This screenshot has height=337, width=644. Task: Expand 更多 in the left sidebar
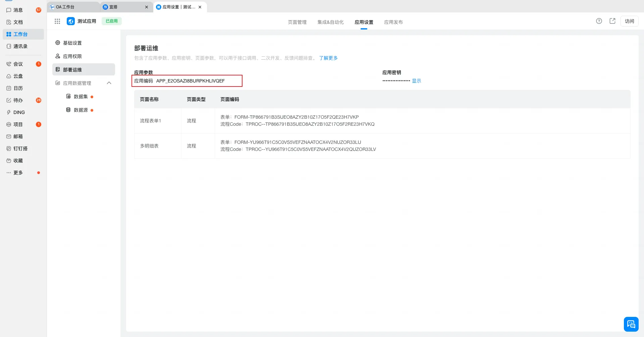(x=18, y=173)
